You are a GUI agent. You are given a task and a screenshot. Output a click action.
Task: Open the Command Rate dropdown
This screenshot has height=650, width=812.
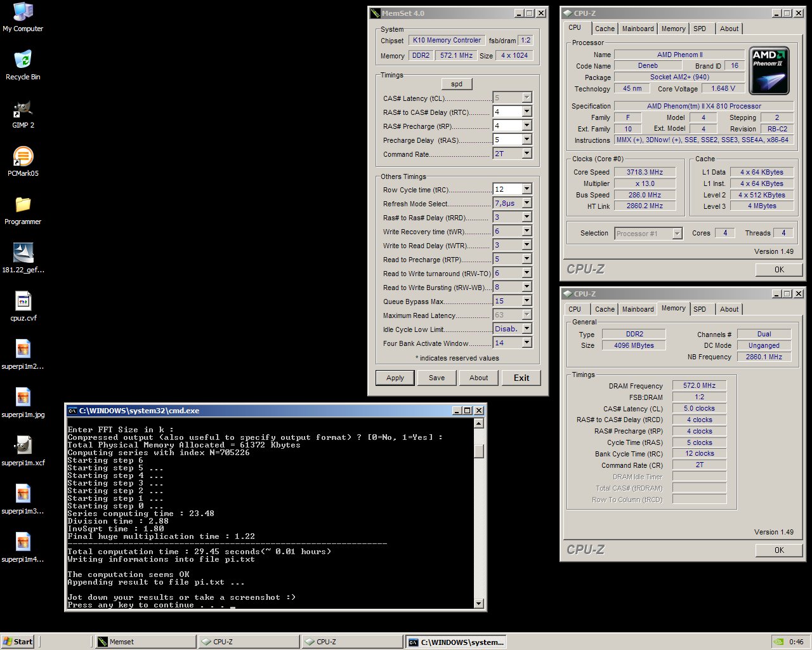click(x=527, y=154)
